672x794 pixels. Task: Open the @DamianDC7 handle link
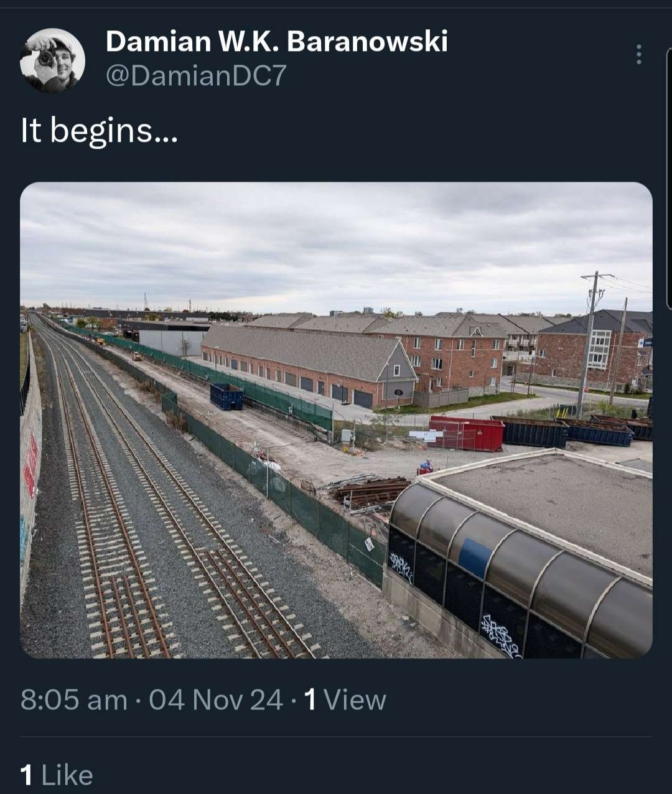point(196,75)
